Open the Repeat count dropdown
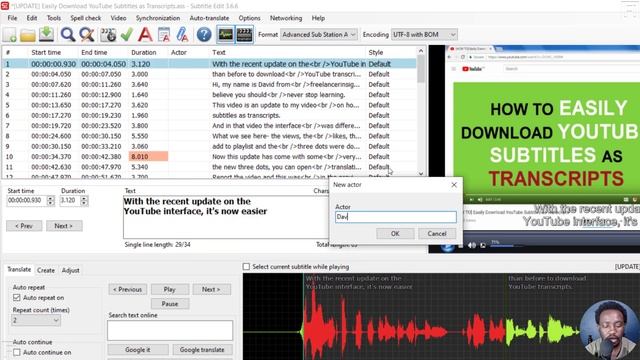The width and height of the screenshot is (640, 360). pyautogui.click(x=36, y=320)
